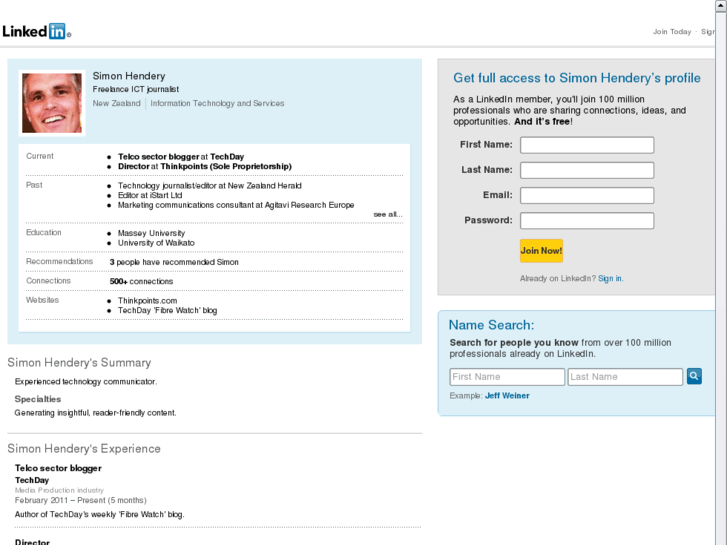Click 'February 2011 – Present (5 months)' text
The image size is (727, 545).
point(81,500)
